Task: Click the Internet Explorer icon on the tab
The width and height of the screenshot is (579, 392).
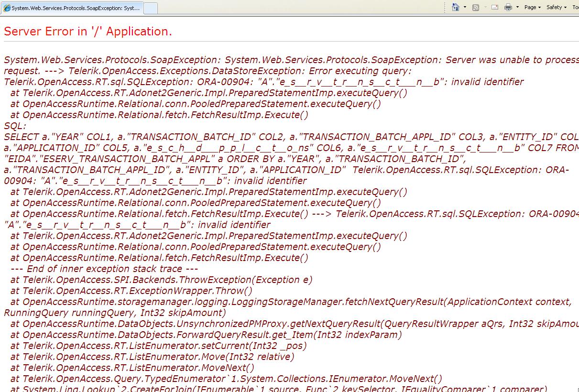Action: [7, 8]
